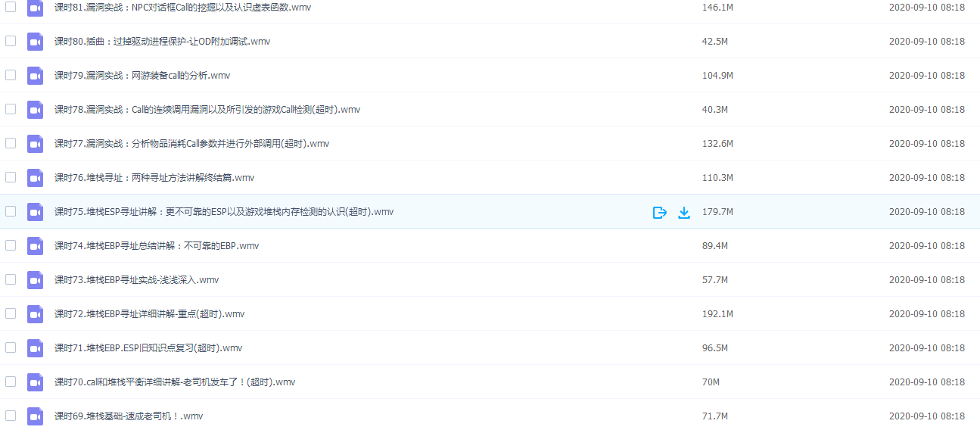Screen dimensions: 980x430
Task: Open 课时80.插曲：过掉驱动进程保护 file name
Action: [163, 42]
